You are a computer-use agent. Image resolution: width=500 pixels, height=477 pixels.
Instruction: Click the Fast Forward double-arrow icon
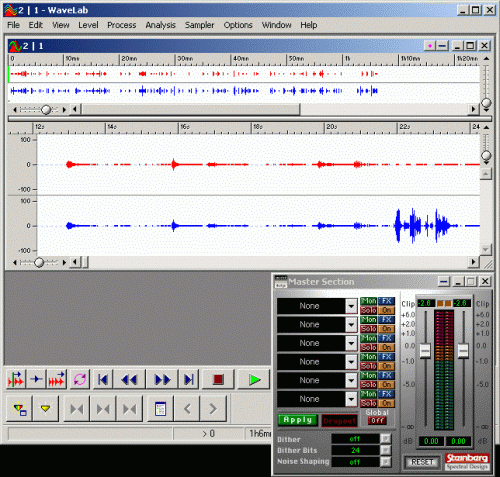point(162,379)
